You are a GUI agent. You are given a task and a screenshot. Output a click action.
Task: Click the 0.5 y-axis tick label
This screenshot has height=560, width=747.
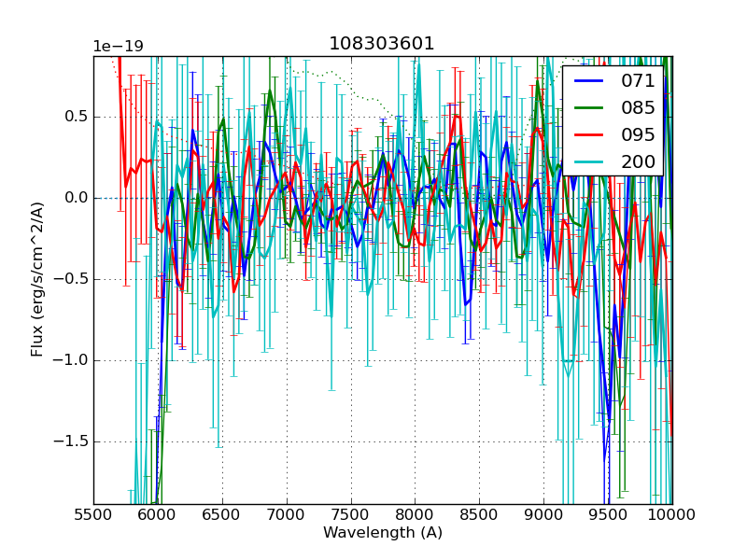point(75,117)
